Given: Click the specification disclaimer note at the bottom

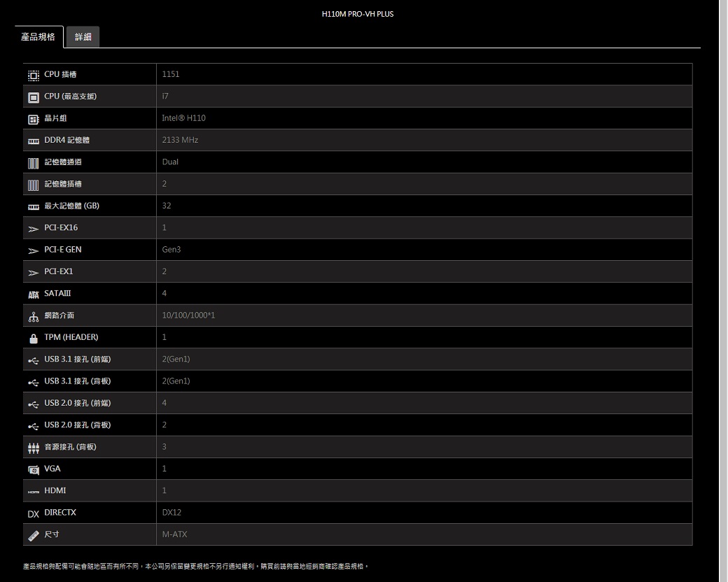Looking at the screenshot, I should click(195, 566).
